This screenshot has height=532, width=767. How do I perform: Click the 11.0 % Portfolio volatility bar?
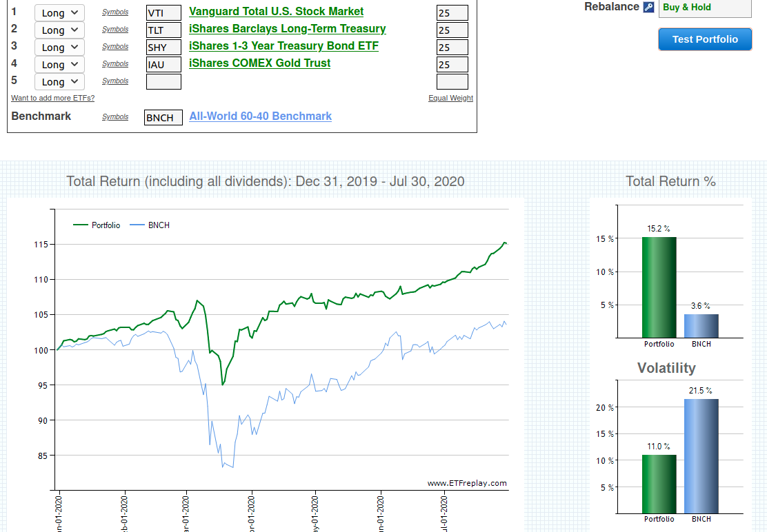click(659, 484)
